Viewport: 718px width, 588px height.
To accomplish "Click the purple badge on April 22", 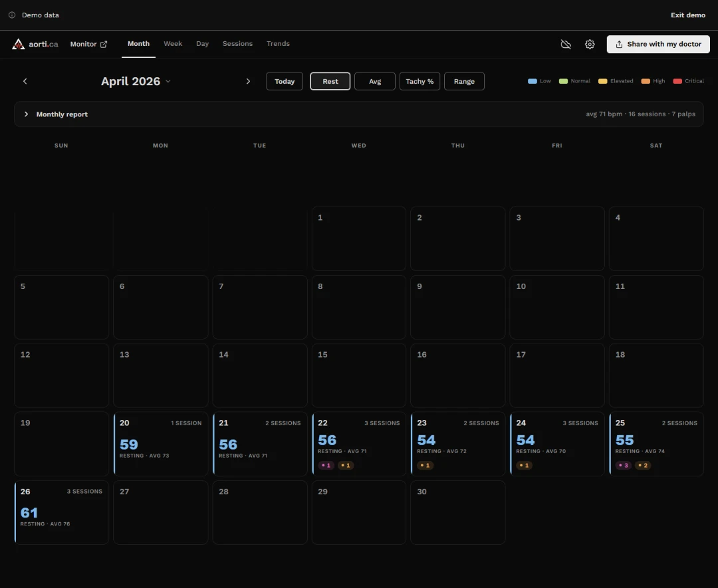I will [x=326, y=465].
